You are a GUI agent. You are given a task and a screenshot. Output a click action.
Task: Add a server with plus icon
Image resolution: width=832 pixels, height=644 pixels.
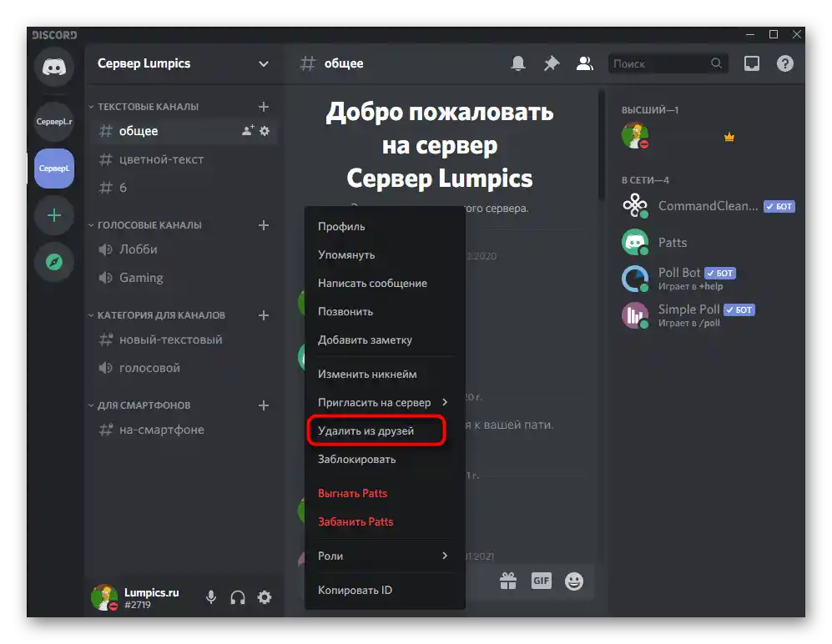pyautogui.click(x=54, y=215)
